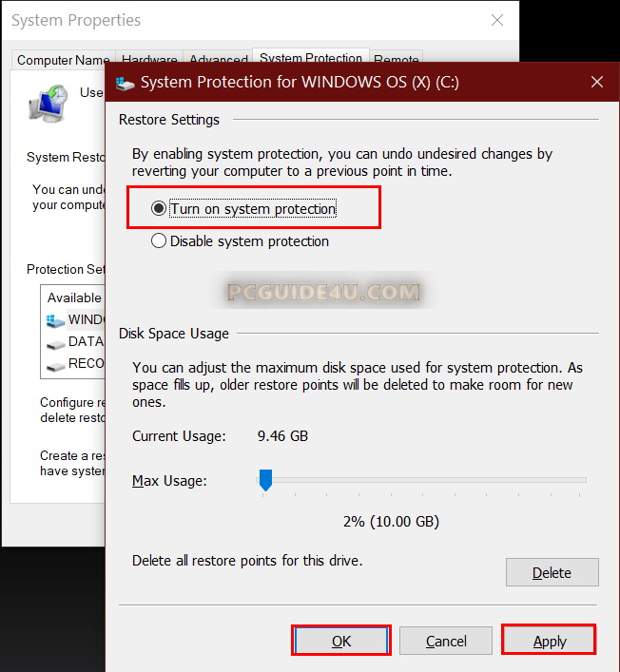The height and width of the screenshot is (672, 620).
Task: Click the WINDOWS drive icon in the list
Action: pyautogui.click(x=56, y=320)
